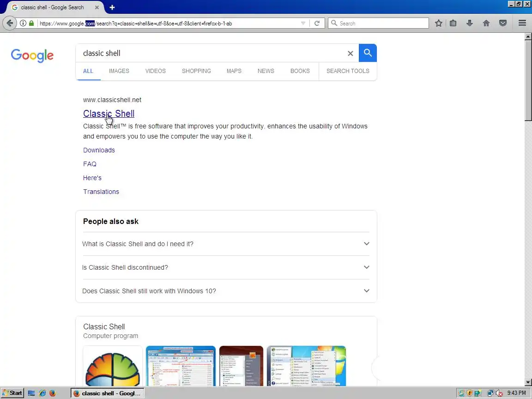
Task: Open the address bar history dropdown arrow
Action: tap(303, 23)
